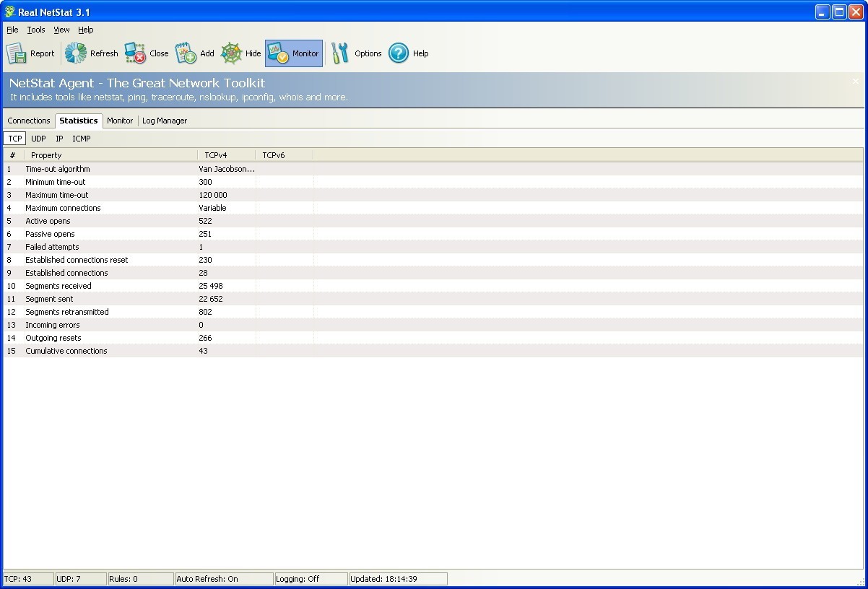Sort by the Property column header
This screenshot has width=868, height=589.
(x=111, y=155)
